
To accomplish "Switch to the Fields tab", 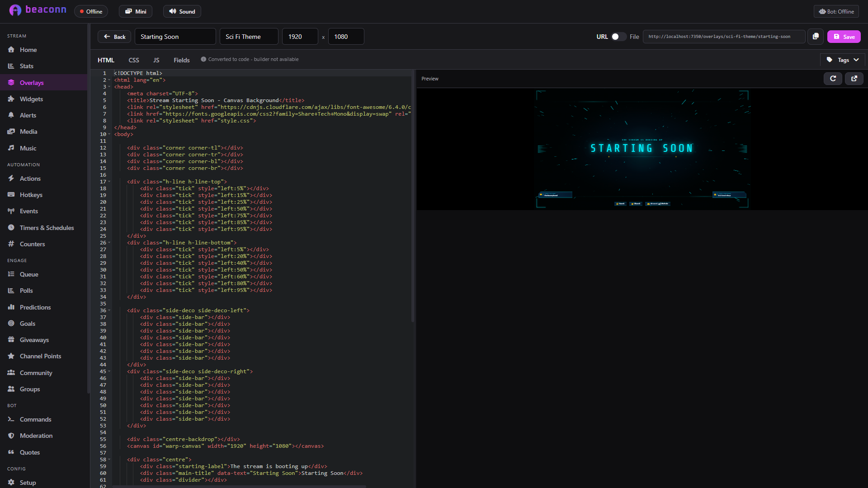I will 182,60.
